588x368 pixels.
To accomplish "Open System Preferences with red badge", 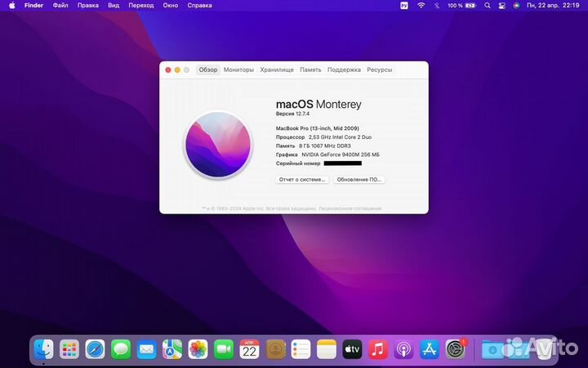I will pos(455,349).
